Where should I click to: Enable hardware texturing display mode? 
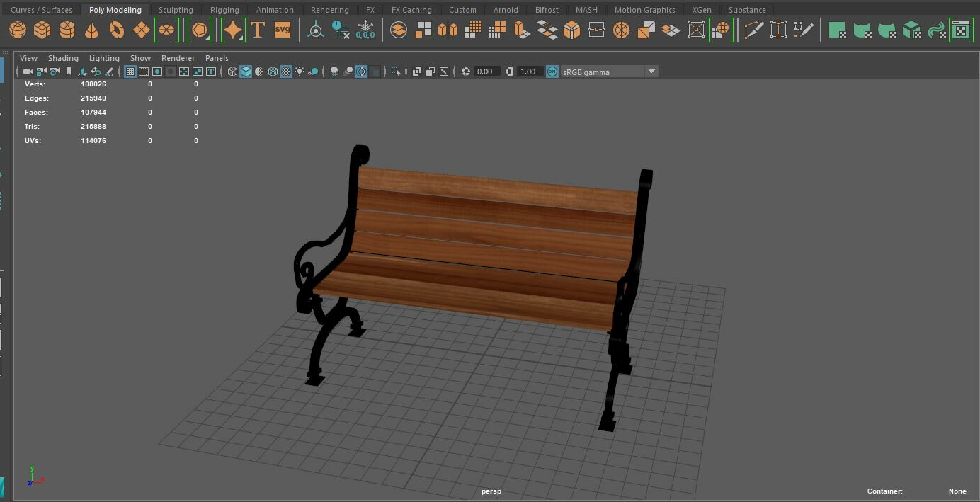pyautogui.click(x=285, y=71)
